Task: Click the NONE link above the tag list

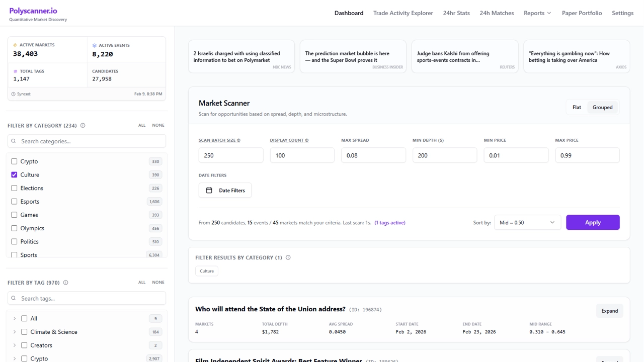Action: pos(158,282)
